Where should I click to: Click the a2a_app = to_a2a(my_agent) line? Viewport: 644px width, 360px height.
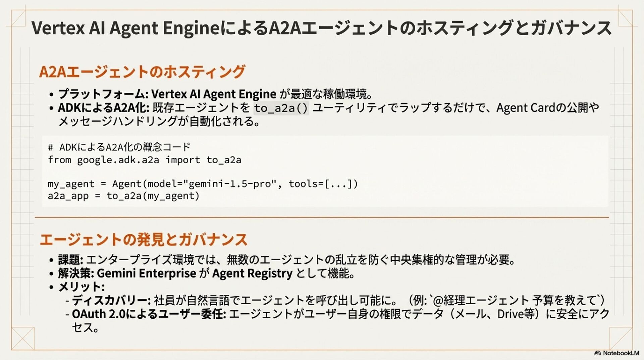point(123,196)
